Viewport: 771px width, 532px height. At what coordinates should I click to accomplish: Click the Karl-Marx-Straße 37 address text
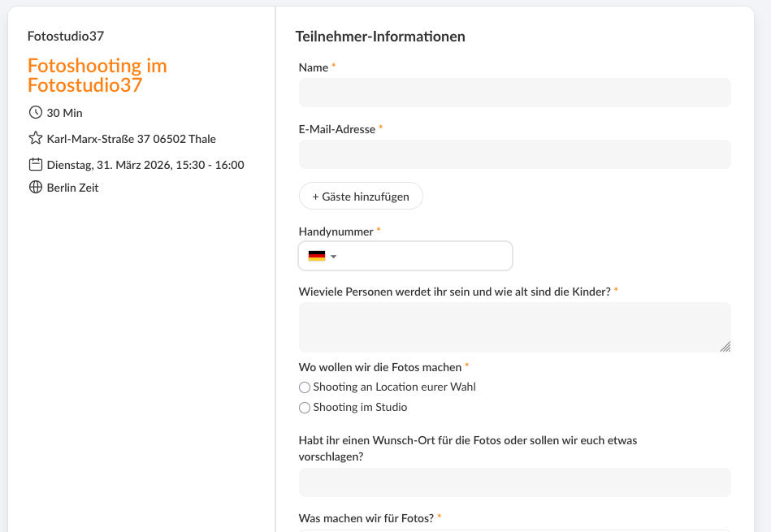click(x=131, y=139)
